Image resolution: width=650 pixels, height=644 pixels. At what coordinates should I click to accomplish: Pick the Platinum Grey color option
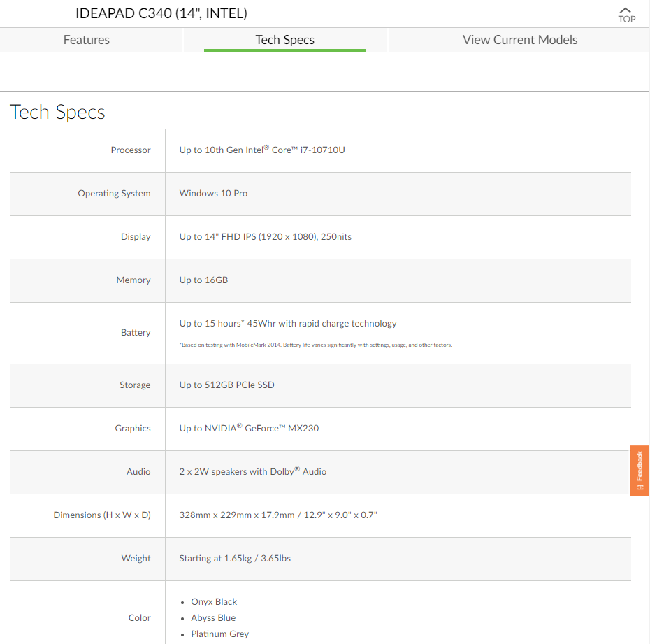pyautogui.click(x=219, y=634)
